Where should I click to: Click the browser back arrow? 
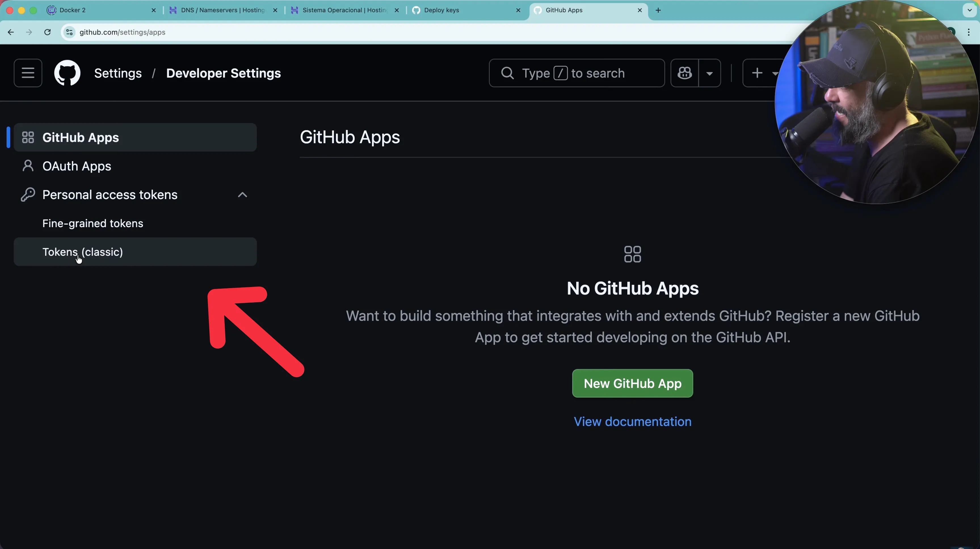(10, 32)
